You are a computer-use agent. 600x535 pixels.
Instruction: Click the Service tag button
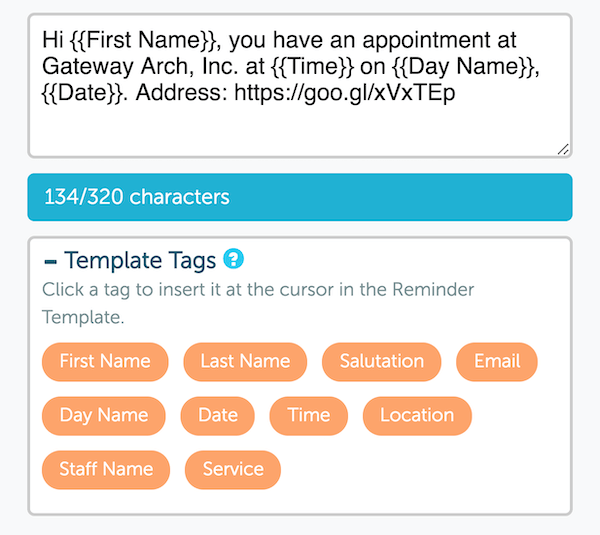point(233,469)
